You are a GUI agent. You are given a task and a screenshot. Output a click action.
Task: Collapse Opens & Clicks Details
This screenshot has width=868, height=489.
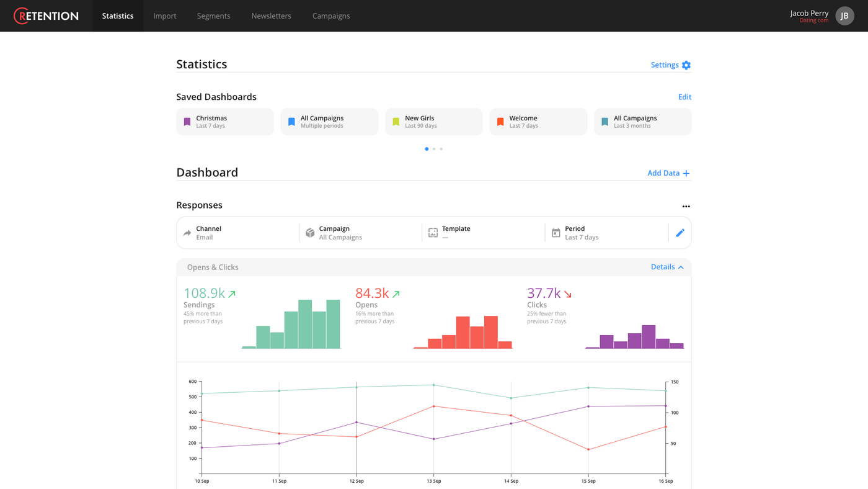pos(667,267)
